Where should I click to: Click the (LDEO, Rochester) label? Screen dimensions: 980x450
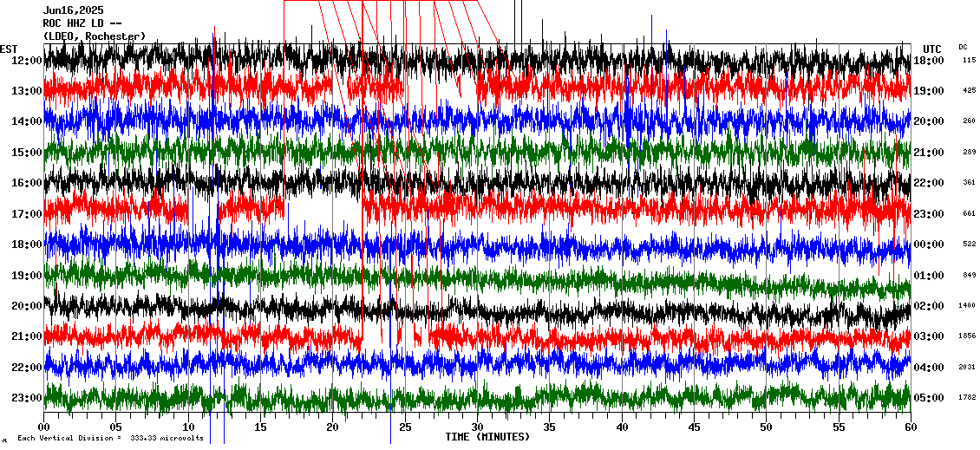tap(95, 36)
